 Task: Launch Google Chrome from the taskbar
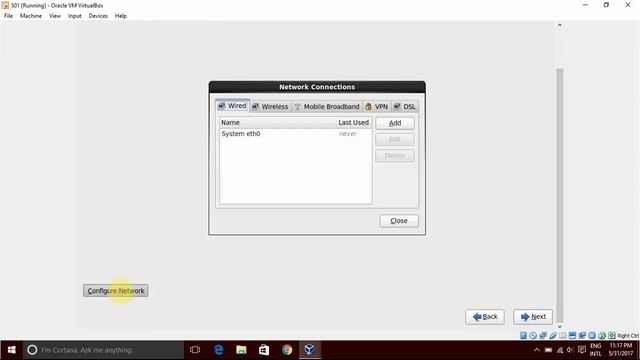coord(287,350)
